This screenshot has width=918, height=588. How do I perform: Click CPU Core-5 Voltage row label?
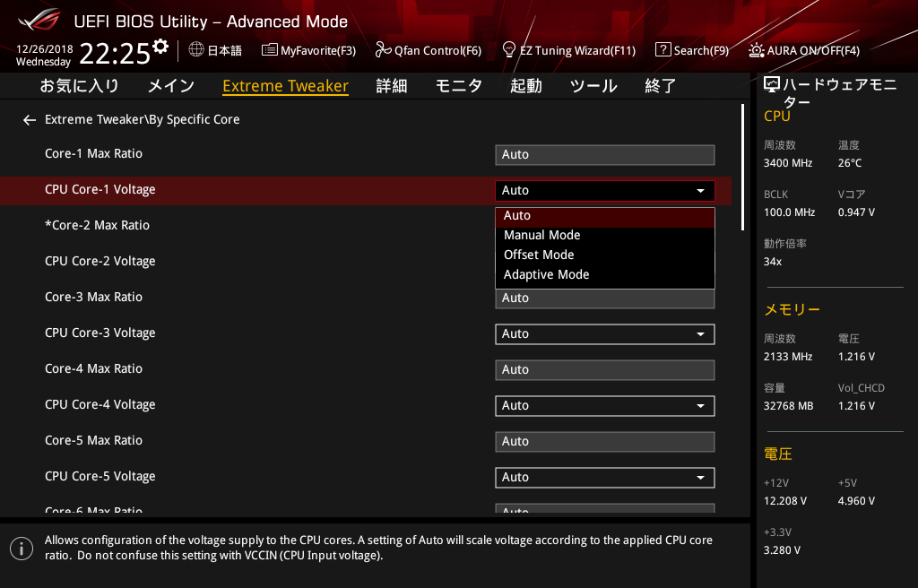point(100,477)
